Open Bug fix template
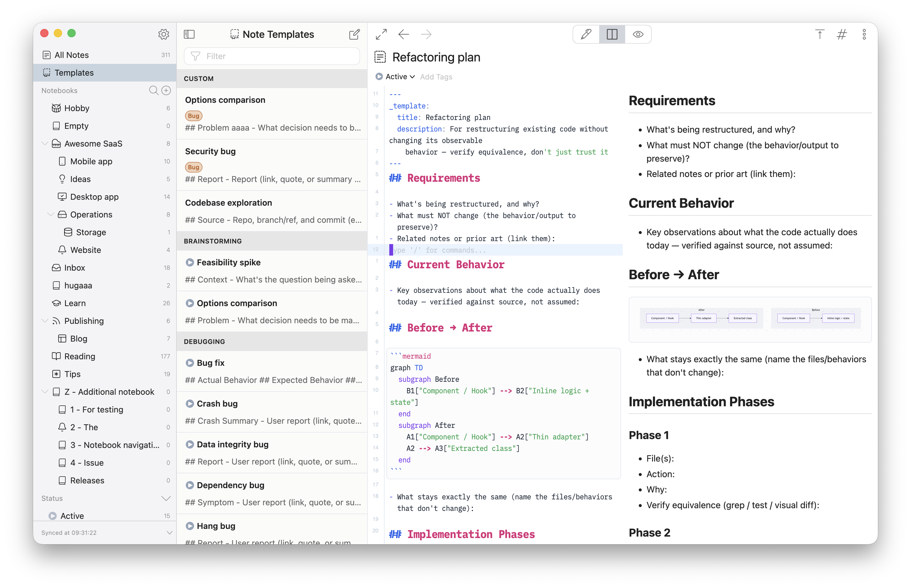The width and height of the screenshot is (911, 588). coord(272,371)
